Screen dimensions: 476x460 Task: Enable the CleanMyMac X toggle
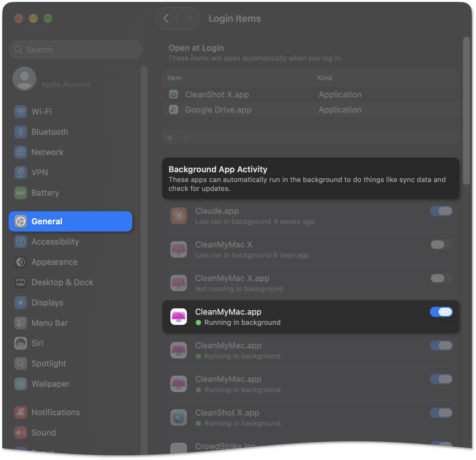[x=441, y=245]
